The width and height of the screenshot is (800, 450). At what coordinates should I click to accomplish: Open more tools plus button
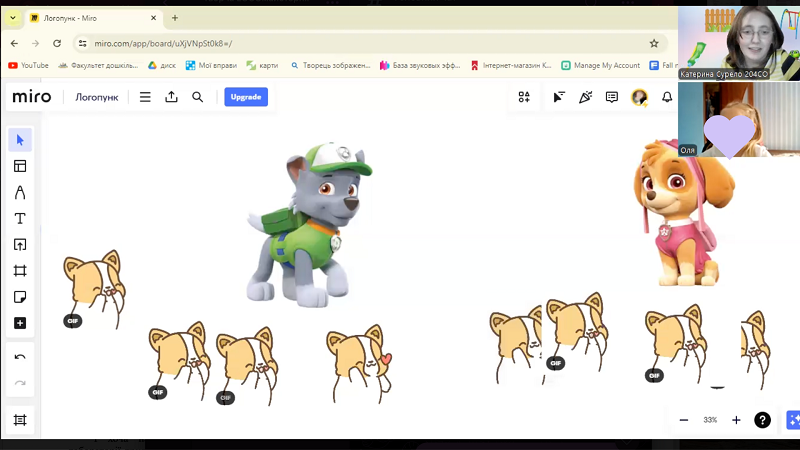coord(20,323)
